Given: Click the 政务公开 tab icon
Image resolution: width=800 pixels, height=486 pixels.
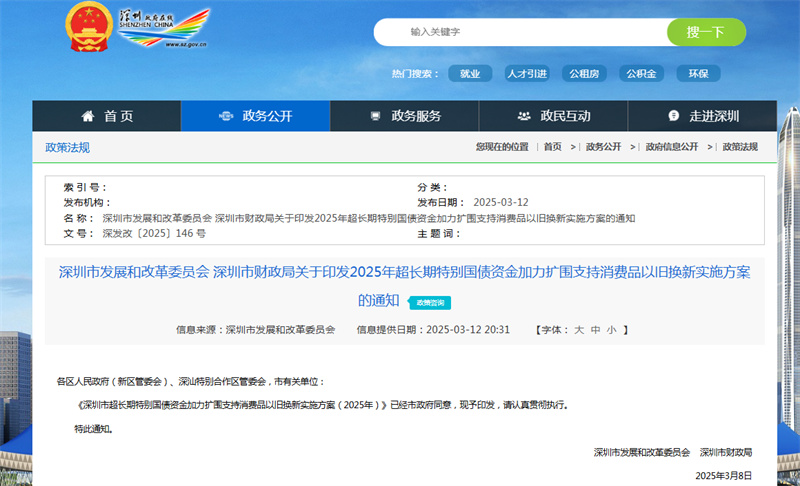Looking at the screenshot, I should coord(225,116).
